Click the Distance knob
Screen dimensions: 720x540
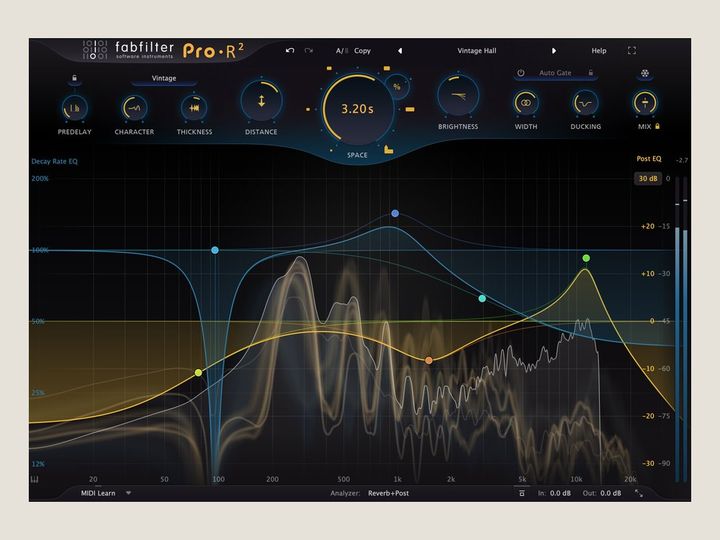[x=261, y=101]
